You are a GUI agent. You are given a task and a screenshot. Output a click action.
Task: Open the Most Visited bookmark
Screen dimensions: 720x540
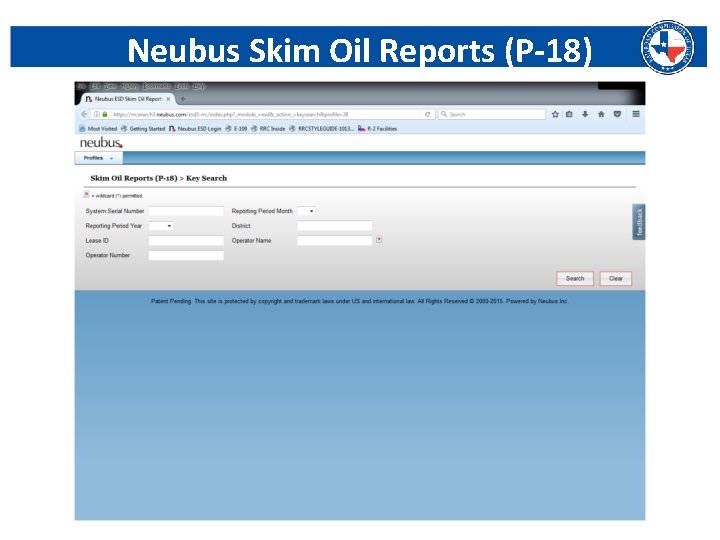click(x=98, y=129)
